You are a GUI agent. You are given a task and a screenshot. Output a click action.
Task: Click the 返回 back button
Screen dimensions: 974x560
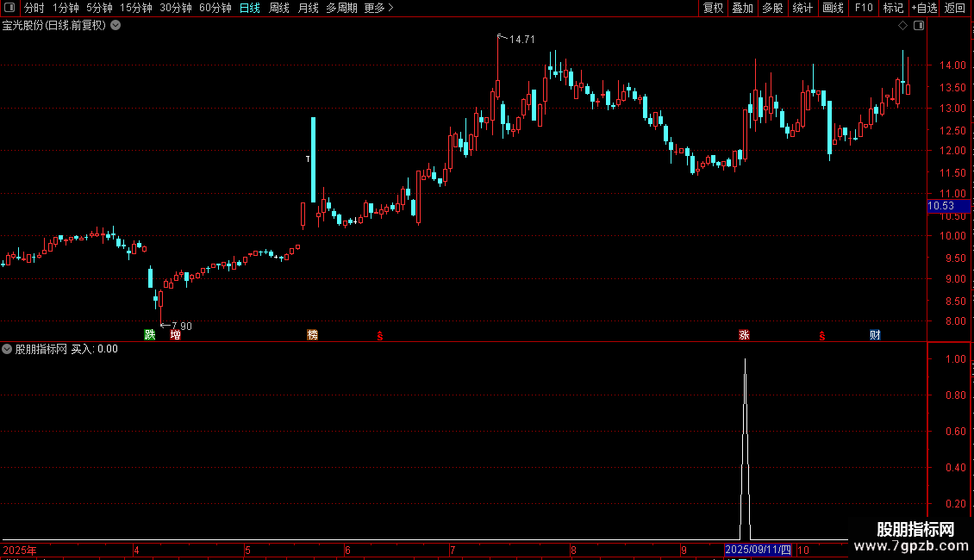955,8
